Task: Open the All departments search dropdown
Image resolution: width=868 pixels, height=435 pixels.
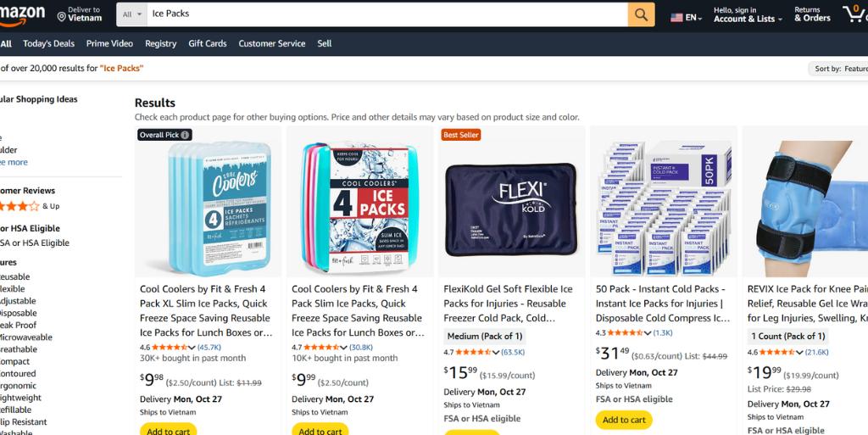Action: point(131,14)
